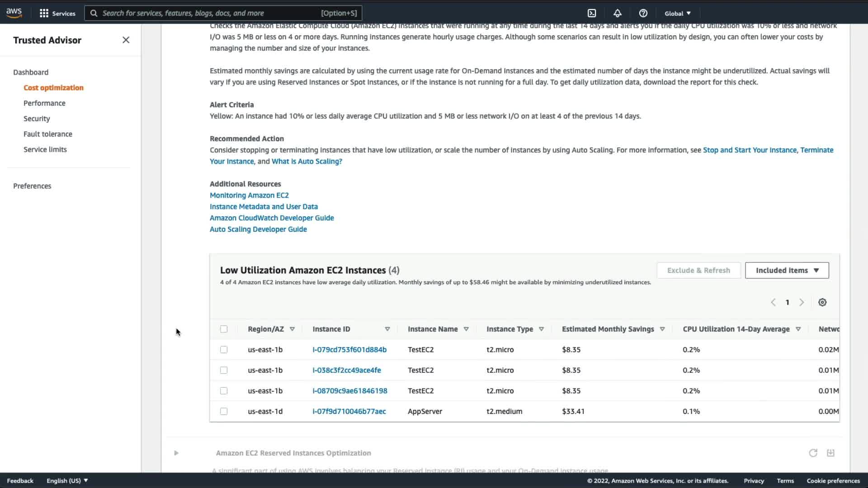
Task: Click the AWS logo home icon
Action: [x=14, y=13]
